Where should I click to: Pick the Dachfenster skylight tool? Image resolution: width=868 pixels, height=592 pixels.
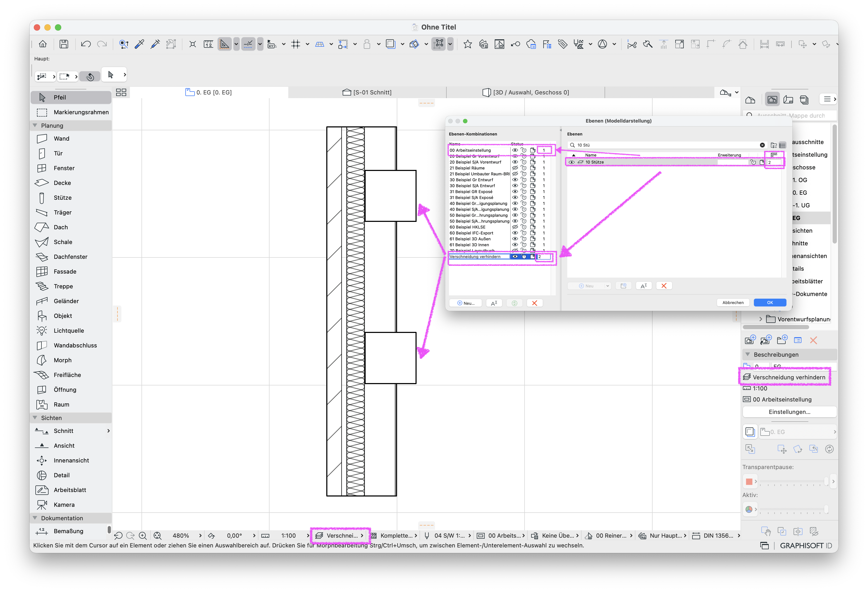[x=71, y=257]
